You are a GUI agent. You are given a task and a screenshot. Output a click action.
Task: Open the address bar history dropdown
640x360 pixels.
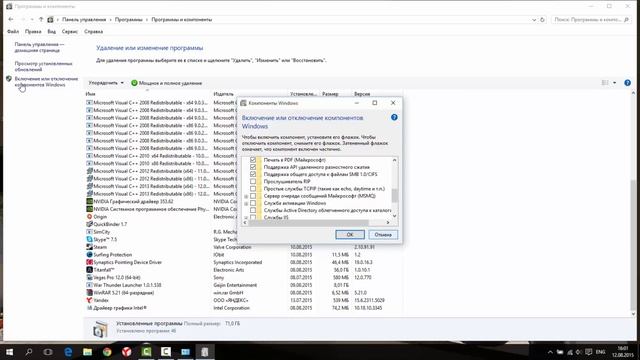534,20
